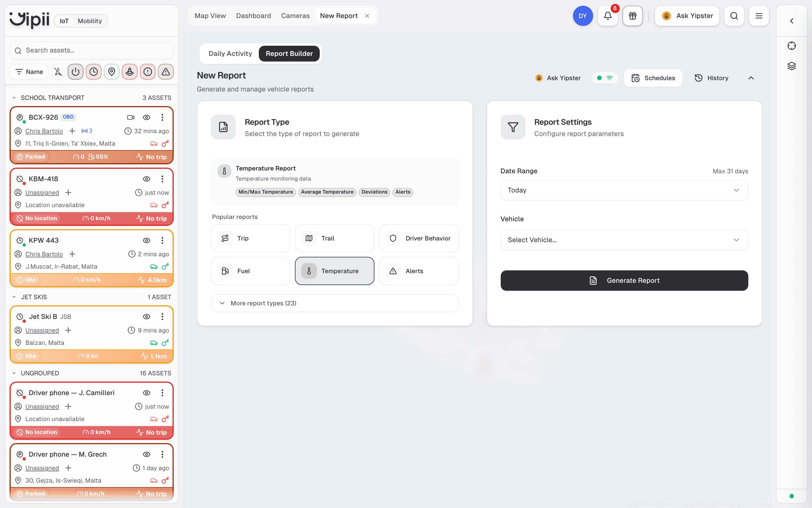Switch to the Map View tab
Viewport: 812px width, 508px height.
pyautogui.click(x=210, y=16)
